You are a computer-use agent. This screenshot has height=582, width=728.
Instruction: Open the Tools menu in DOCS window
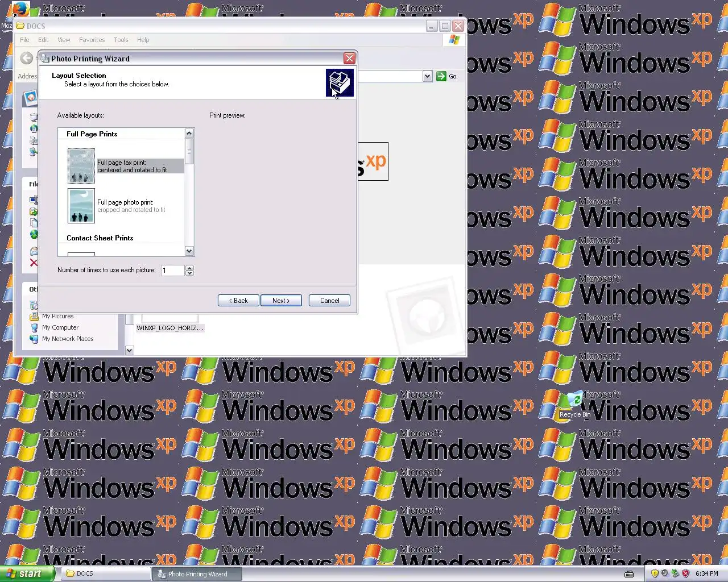tap(121, 40)
